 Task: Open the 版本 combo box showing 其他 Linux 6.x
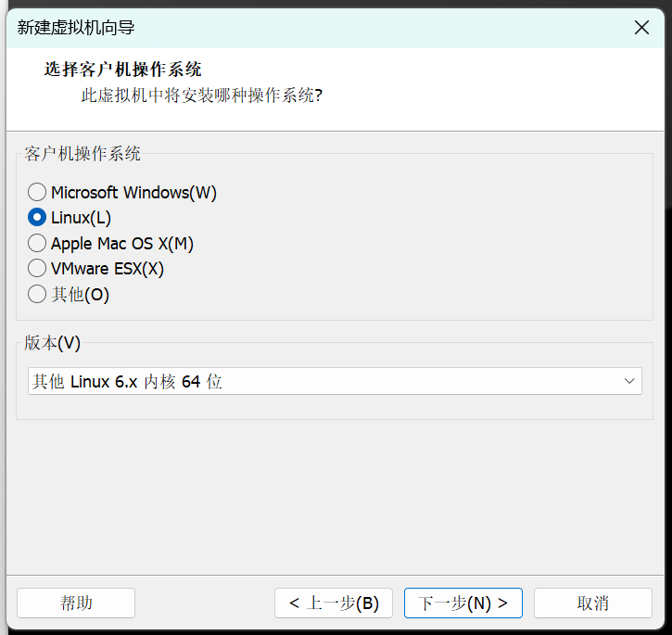coord(335,381)
